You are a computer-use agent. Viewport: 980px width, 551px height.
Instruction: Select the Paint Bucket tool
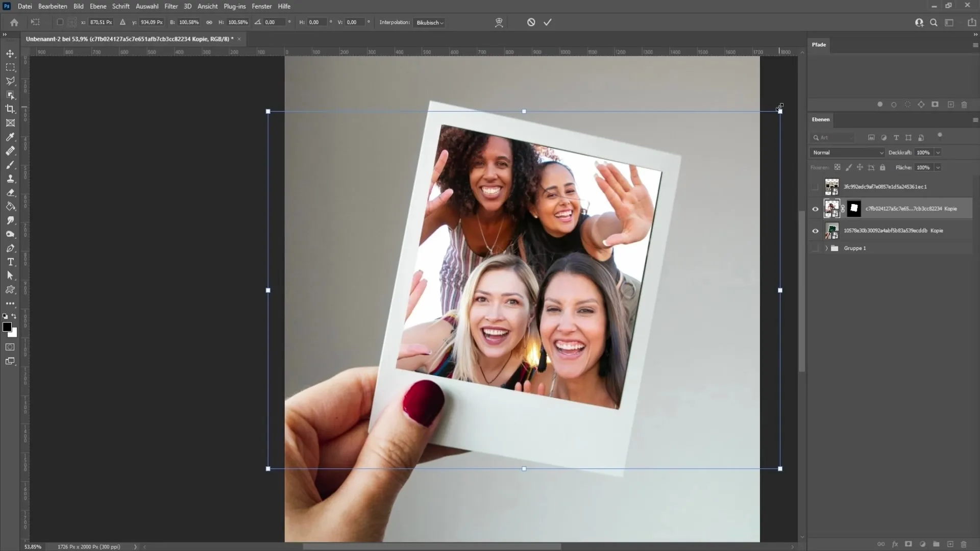click(x=10, y=207)
